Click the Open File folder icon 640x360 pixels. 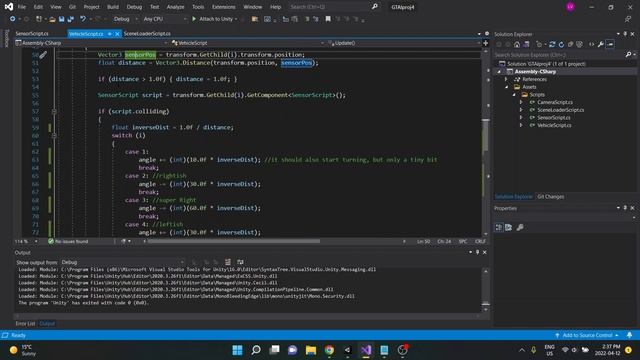tap(52, 19)
